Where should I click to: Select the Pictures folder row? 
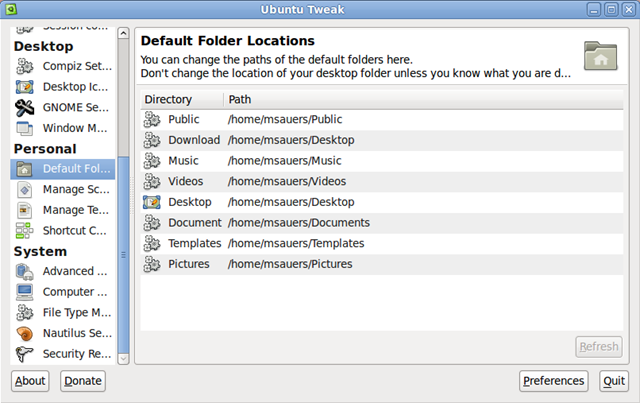click(x=382, y=264)
